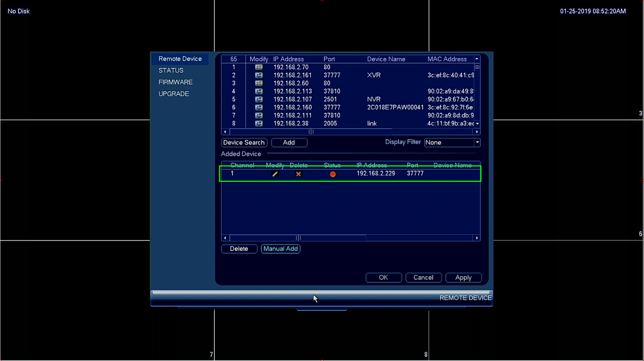
Task: Click modify icon for 192.168.2.107
Action: click(259, 99)
